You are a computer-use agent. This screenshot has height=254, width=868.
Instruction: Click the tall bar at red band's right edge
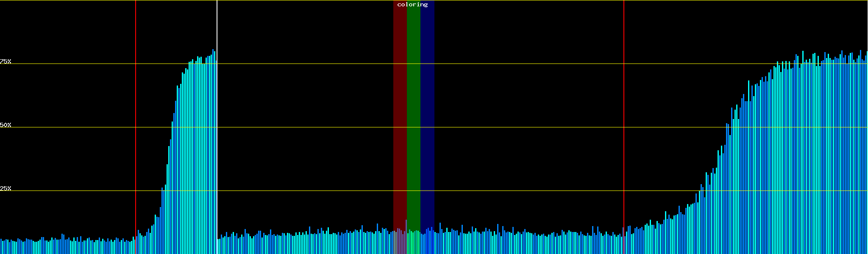[x=406, y=237]
